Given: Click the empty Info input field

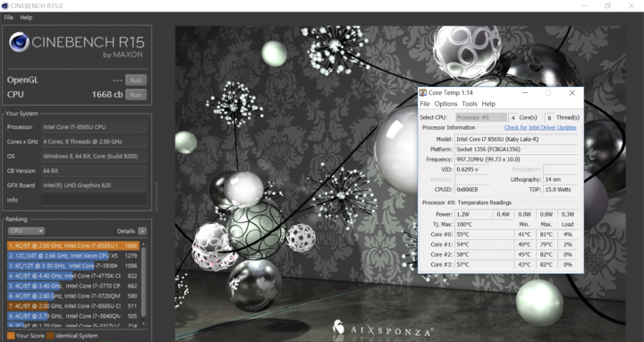Looking at the screenshot, I should coord(94,200).
